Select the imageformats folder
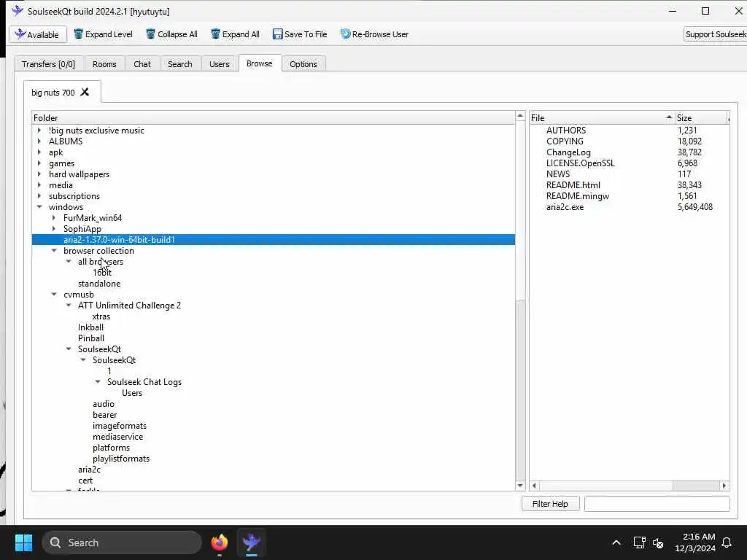The width and height of the screenshot is (747, 560). tap(120, 426)
